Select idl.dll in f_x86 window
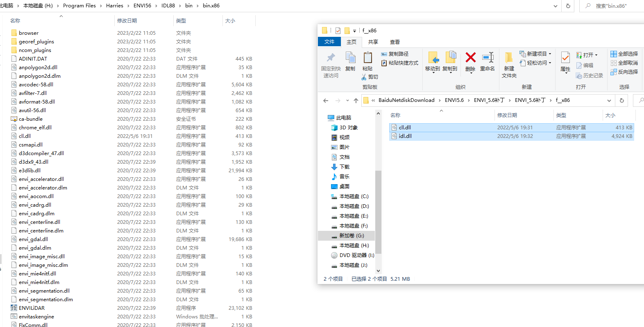644x327 pixels. tap(511, 136)
